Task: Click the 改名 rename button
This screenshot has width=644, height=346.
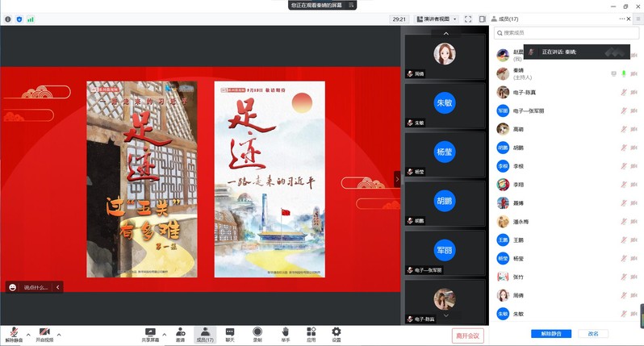Action: coord(593,334)
